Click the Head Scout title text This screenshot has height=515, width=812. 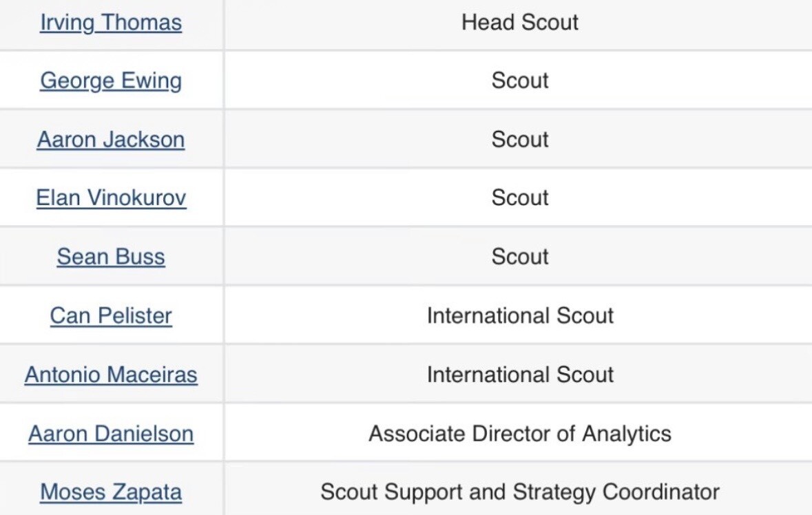coord(520,23)
